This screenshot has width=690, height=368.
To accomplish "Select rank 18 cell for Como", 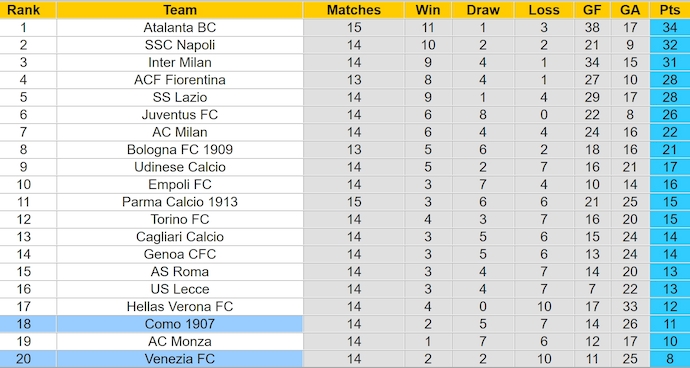I will 23,324.
